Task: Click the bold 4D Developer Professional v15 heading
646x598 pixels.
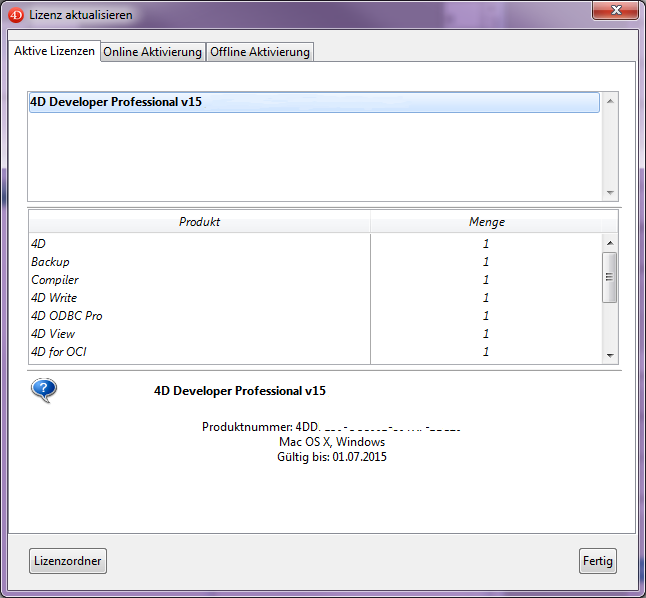Action: (240, 391)
